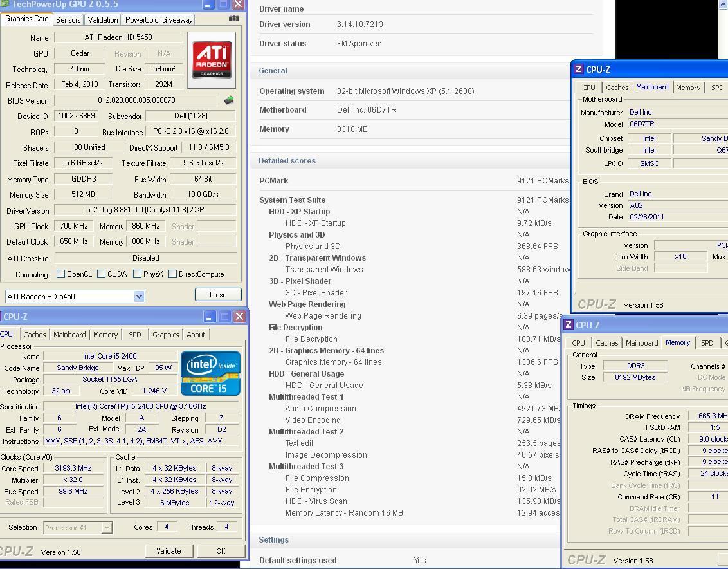The height and width of the screenshot is (569, 728).
Task: Click the Memory Type GDDR3 field
Action: [x=84, y=178]
